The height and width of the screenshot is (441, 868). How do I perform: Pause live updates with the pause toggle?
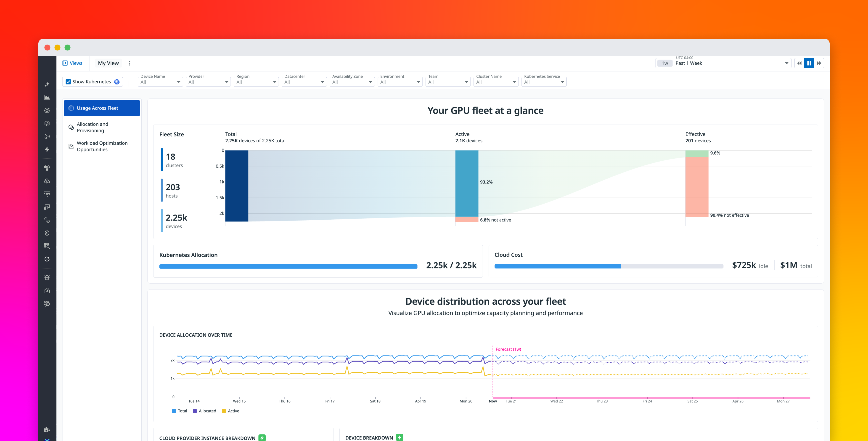click(x=809, y=63)
